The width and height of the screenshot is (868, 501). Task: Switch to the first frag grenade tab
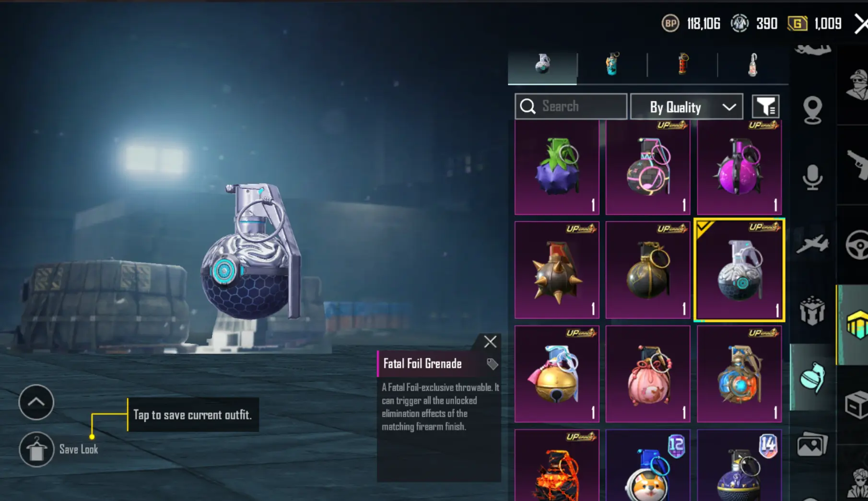[542, 65]
